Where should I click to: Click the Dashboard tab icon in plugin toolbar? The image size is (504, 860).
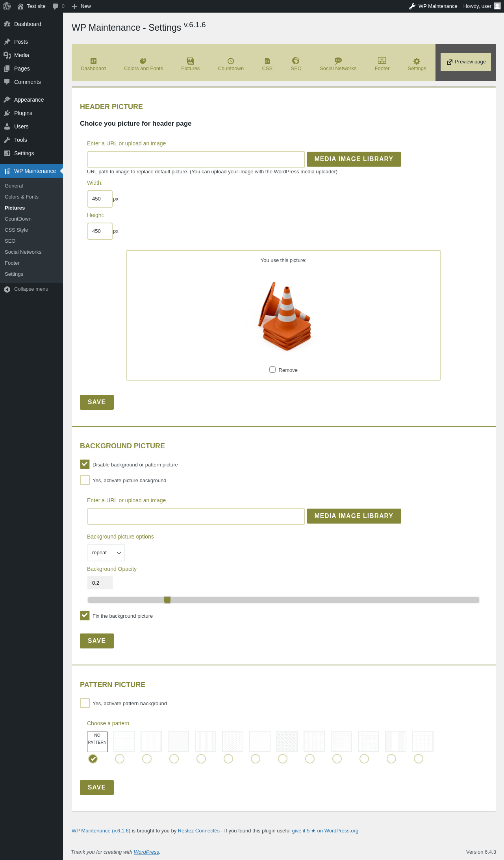point(93,61)
